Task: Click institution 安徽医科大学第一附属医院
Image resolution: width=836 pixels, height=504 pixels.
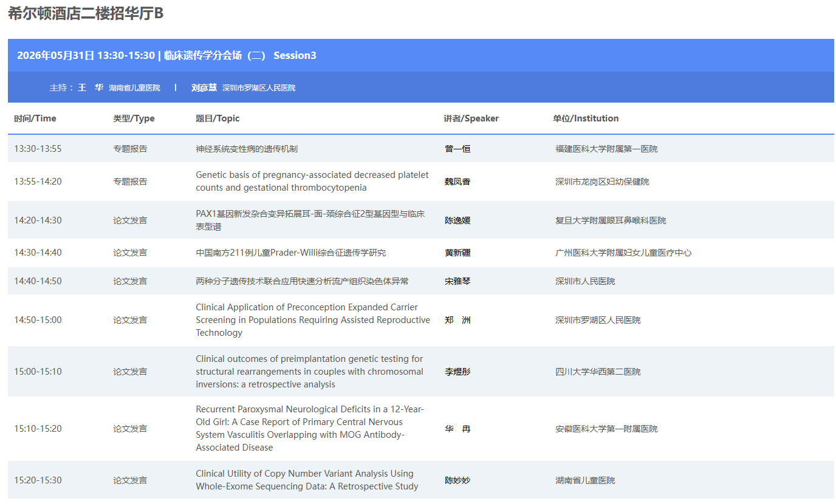Action: pos(606,429)
